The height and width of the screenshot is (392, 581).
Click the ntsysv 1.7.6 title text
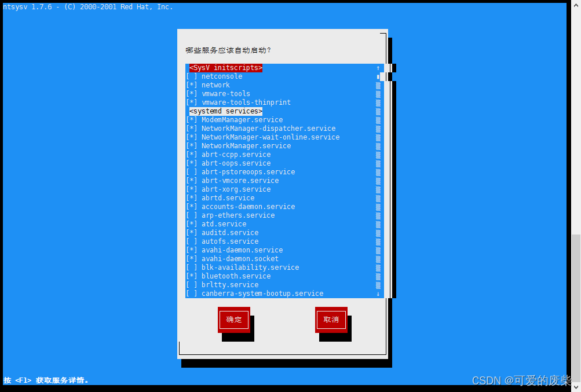(88, 7)
